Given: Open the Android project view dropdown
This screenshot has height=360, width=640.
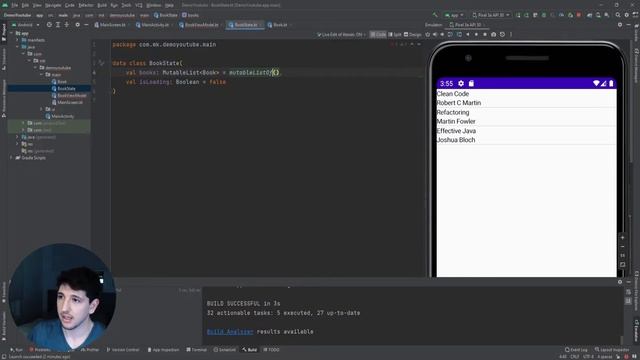Looking at the screenshot, I should [x=26, y=25].
